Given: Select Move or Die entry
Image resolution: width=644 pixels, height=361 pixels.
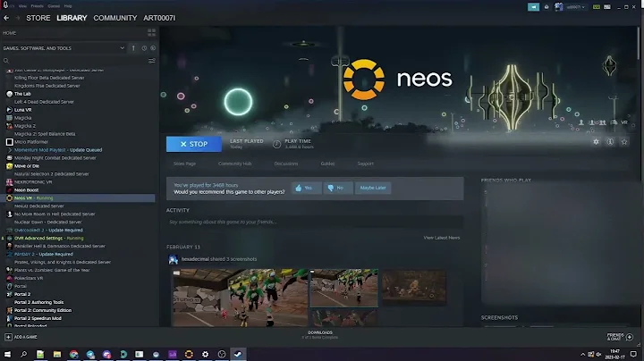Looking at the screenshot, I should coord(27,166).
